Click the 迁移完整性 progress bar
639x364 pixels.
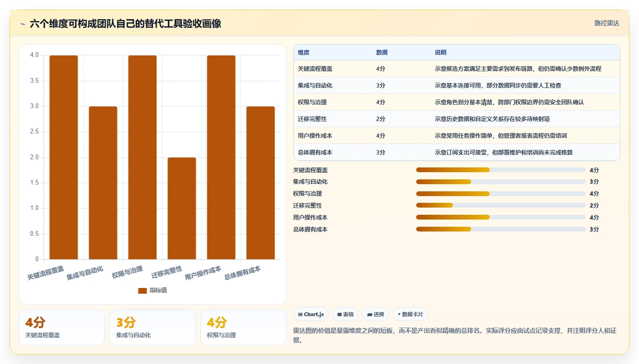coord(501,205)
